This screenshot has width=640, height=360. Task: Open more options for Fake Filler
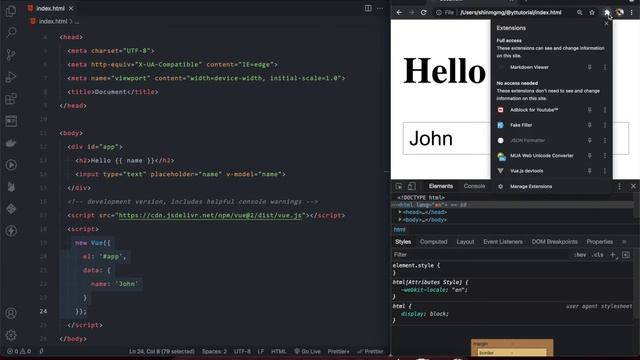click(605, 125)
